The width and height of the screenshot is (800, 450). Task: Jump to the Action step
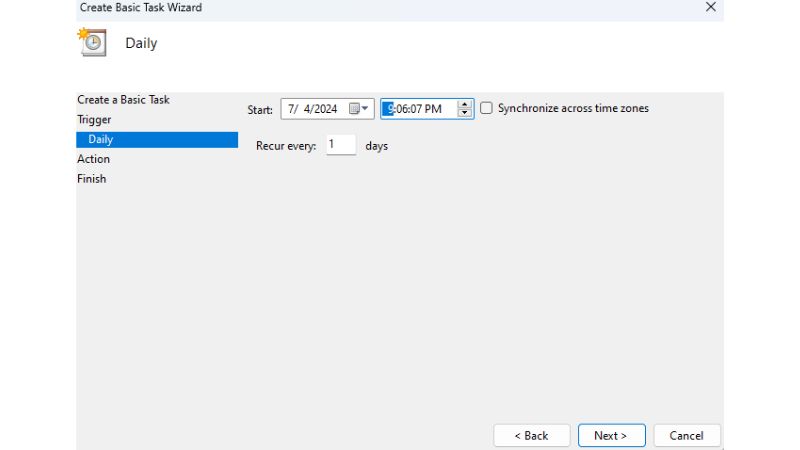point(93,159)
